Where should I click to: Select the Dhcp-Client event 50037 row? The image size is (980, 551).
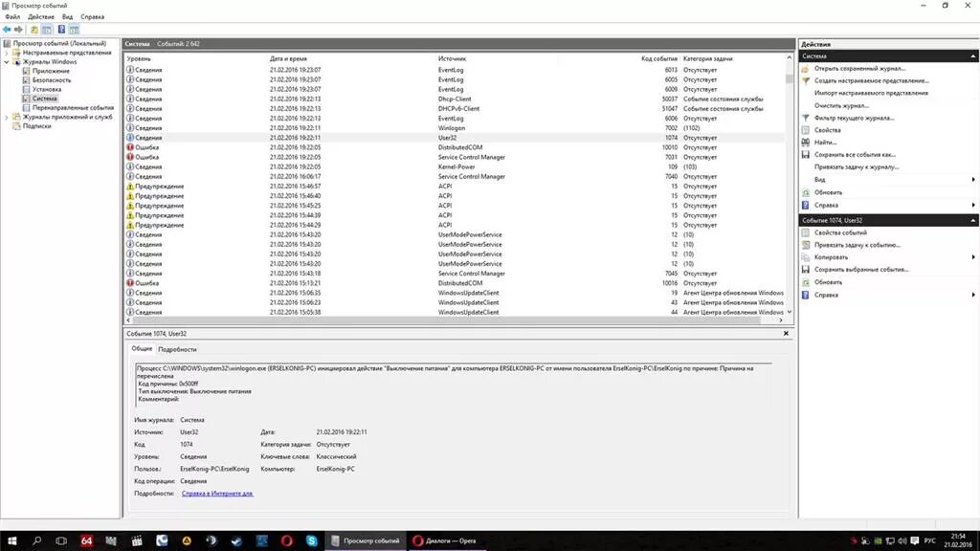(x=455, y=99)
